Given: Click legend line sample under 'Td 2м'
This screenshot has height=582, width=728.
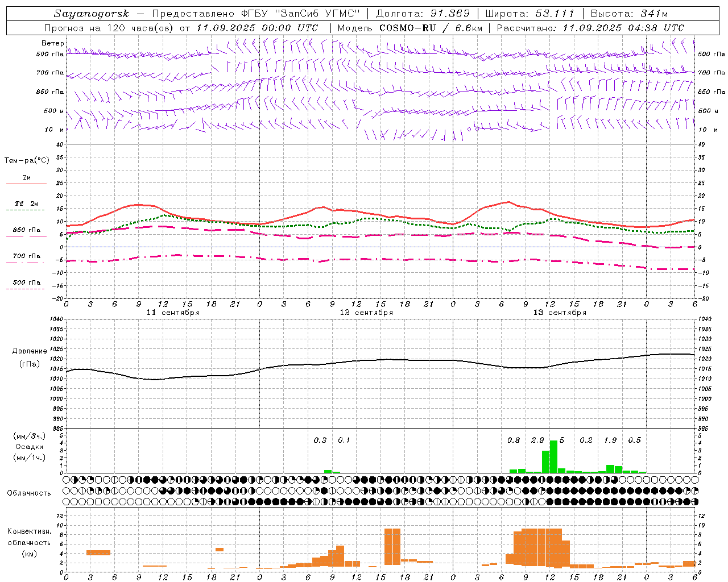Looking at the screenshot, I should click(26, 210).
